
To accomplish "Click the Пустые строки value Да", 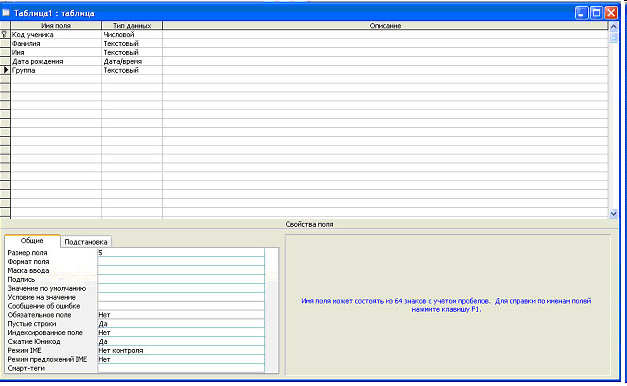I will coord(181,324).
